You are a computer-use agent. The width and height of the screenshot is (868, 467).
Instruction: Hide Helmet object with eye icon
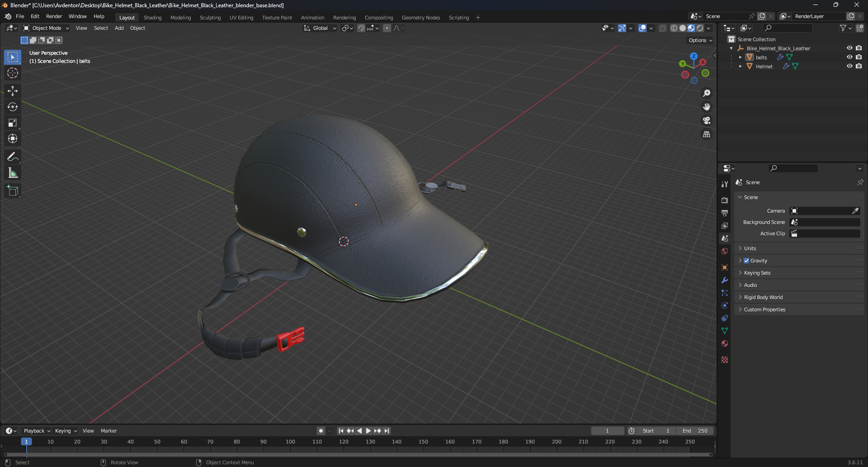pos(849,66)
